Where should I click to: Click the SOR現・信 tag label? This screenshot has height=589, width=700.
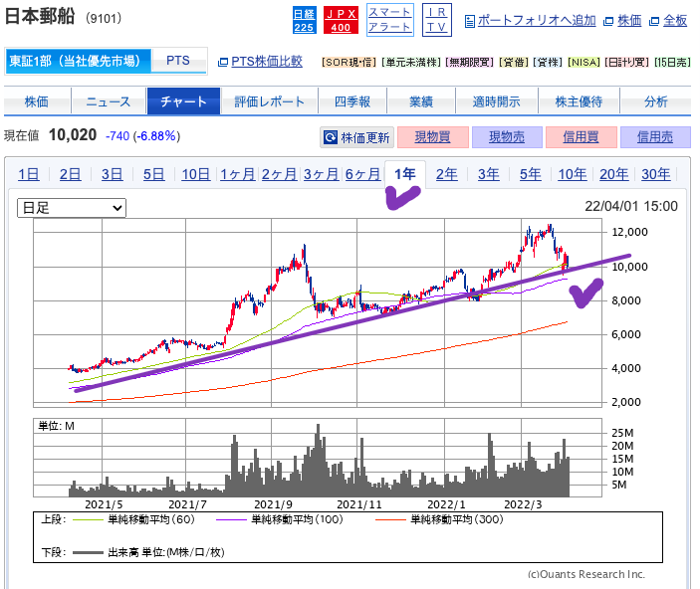pyautogui.click(x=350, y=62)
